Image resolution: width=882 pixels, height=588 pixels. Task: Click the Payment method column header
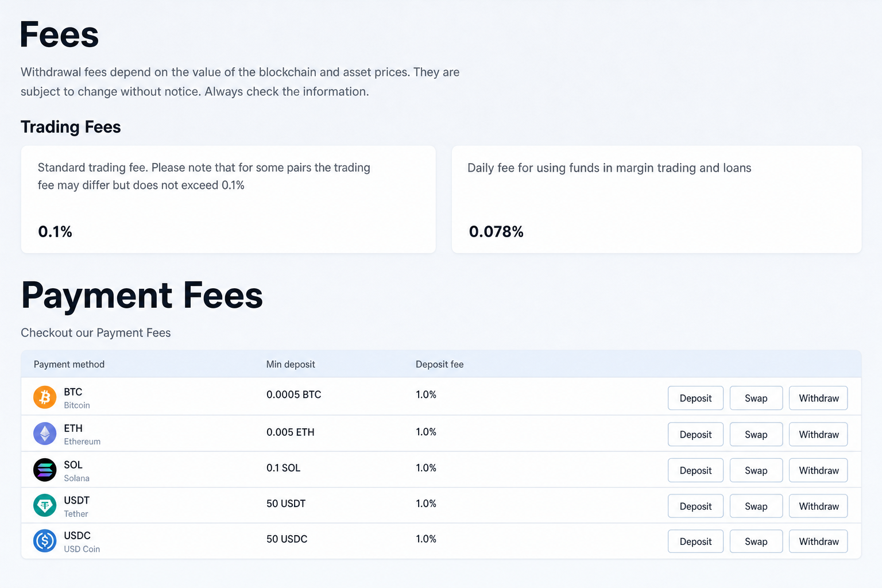(69, 364)
